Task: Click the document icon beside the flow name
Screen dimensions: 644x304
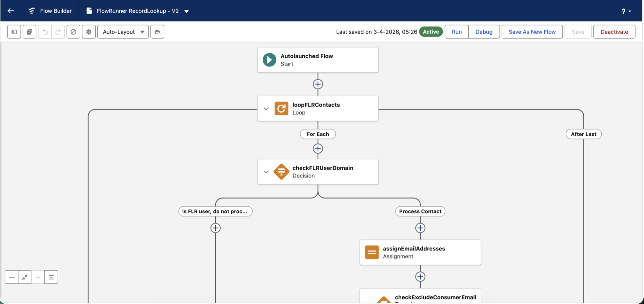Action: [x=89, y=11]
